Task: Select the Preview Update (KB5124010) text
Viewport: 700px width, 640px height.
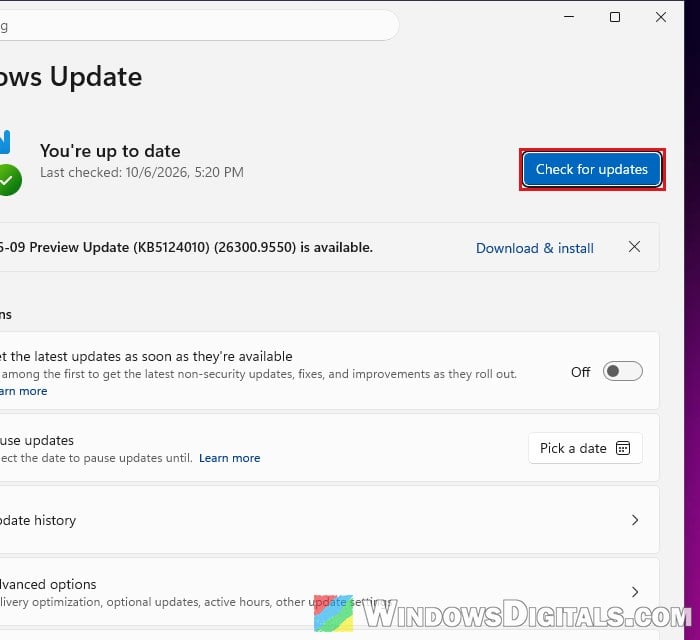Action: [186, 247]
